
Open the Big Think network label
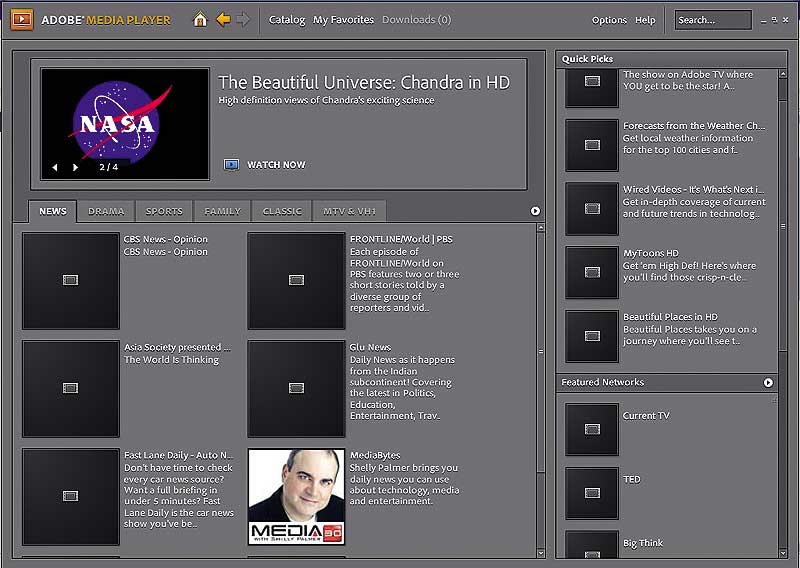coord(643,544)
